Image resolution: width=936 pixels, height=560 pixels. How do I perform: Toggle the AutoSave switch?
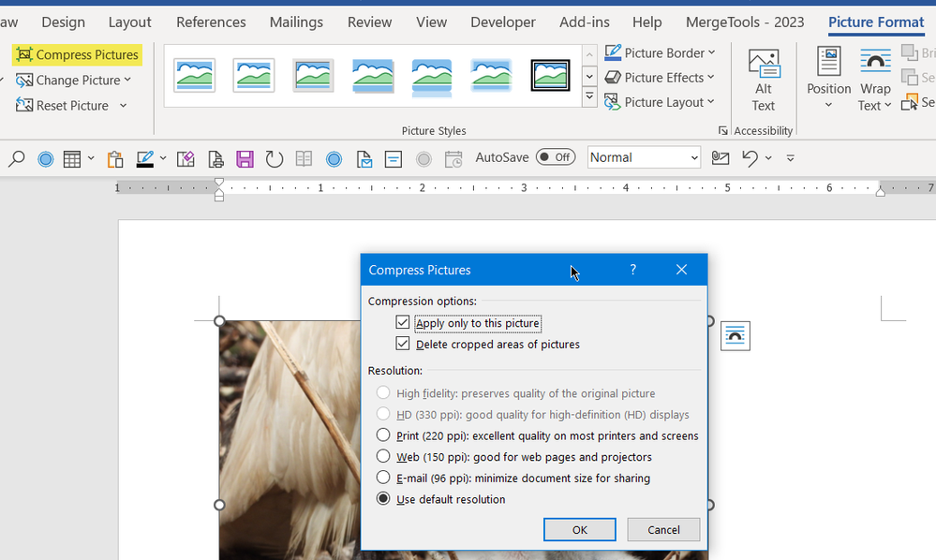[556, 157]
